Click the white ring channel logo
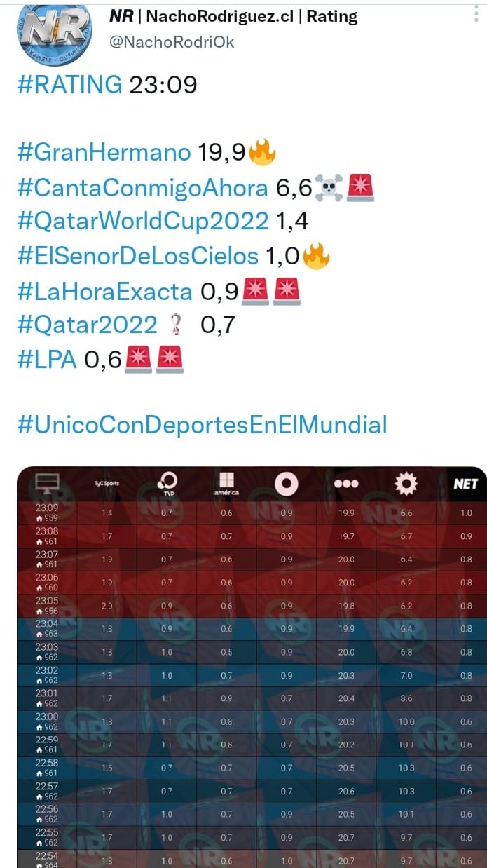This screenshot has width=487, height=868. pyautogui.click(x=287, y=483)
